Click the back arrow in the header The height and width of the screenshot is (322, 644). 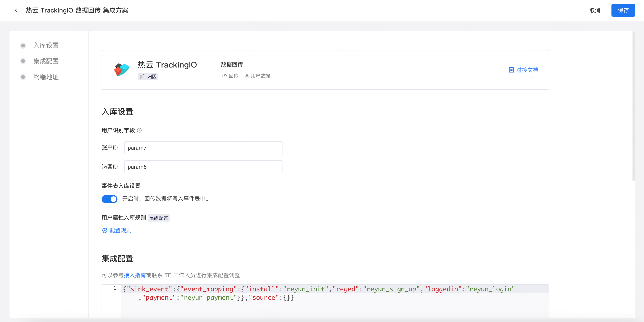tap(16, 10)
